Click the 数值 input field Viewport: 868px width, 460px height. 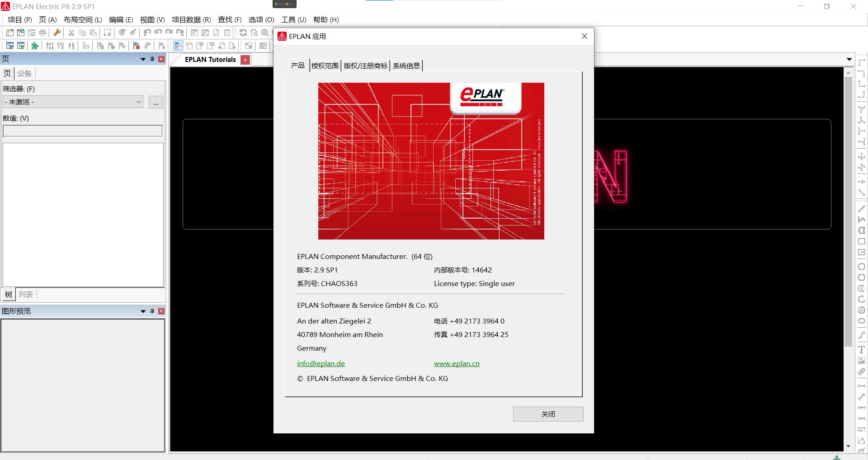point(83,131)
